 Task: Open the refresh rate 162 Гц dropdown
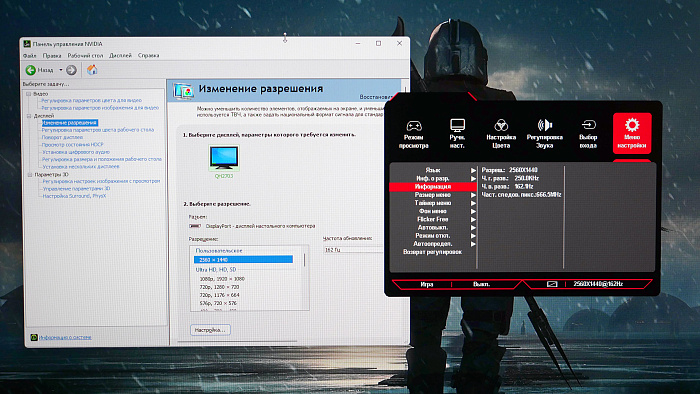(353, 250)
